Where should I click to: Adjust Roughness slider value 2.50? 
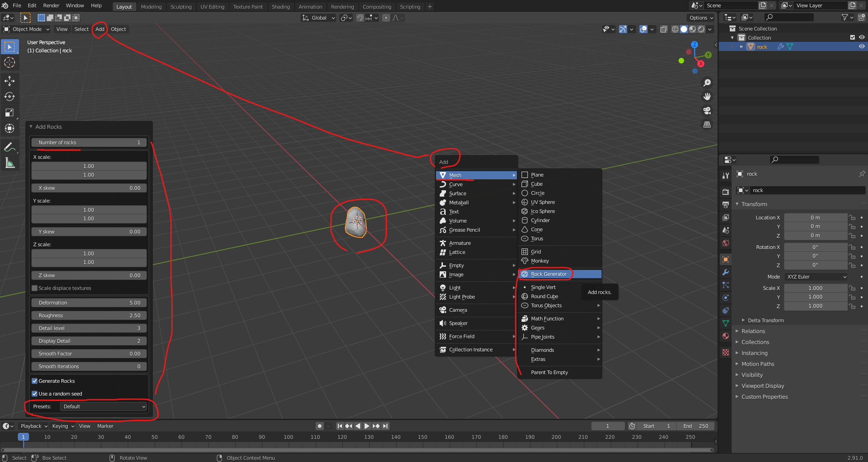coord(89,315)
